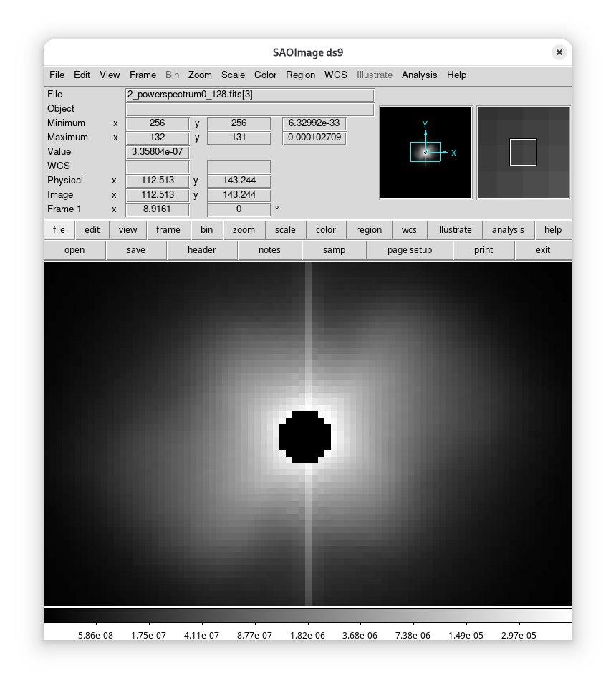
Task: Open the Scale menu
Action: click(233, 75)
